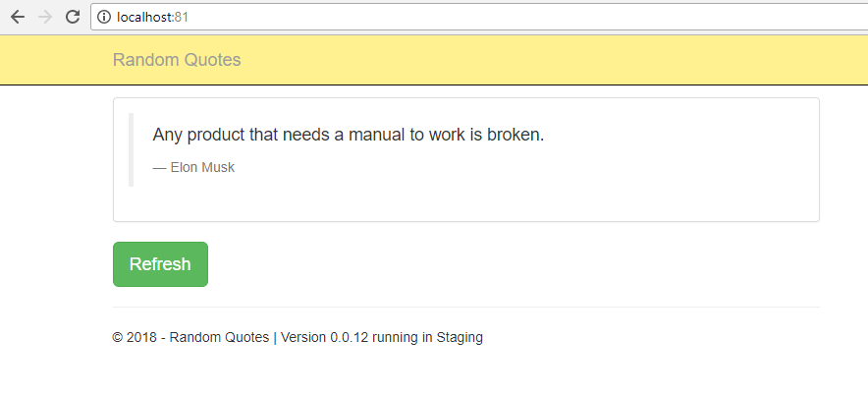The image size is (868, 395).
Task: Click the browser back arrow
Action: click(x=18, y=17)
